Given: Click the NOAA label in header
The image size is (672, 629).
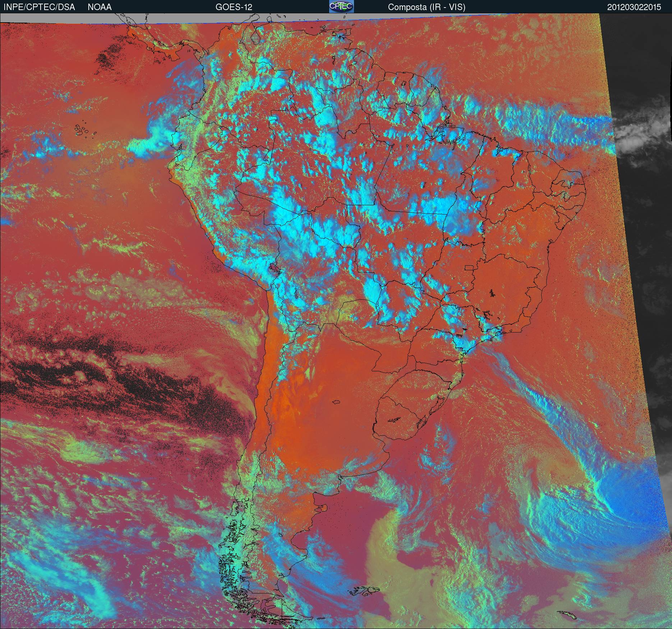Looking at the screenshot, I should point(100,7).
